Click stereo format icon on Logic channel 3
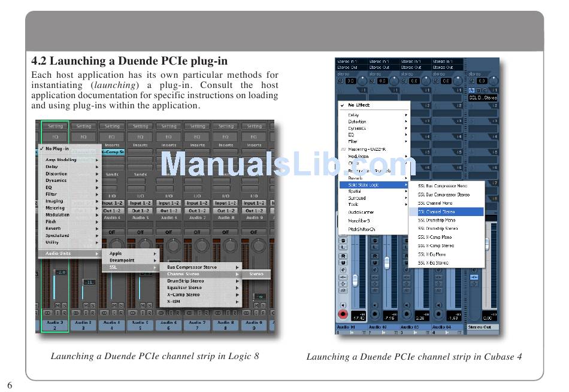 (76, 312)
